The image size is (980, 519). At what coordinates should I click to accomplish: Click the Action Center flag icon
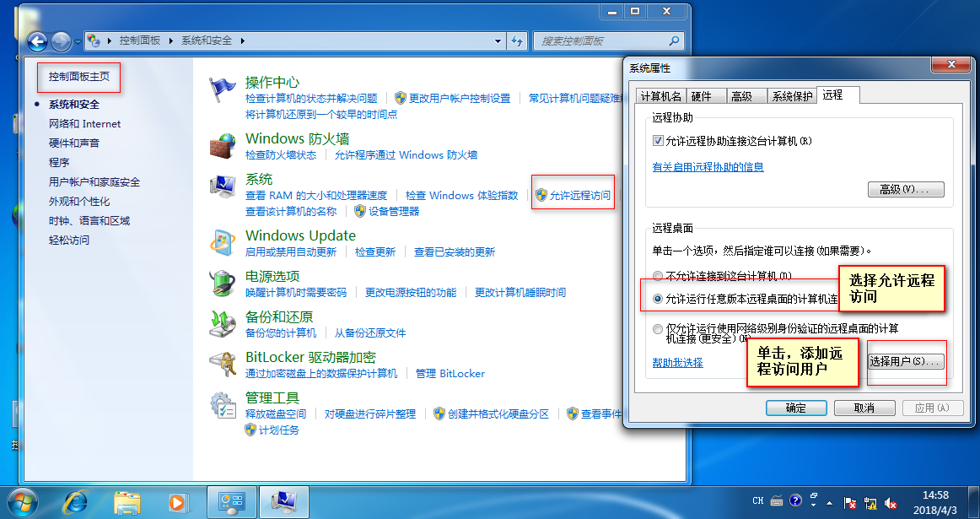coord(222,90)
